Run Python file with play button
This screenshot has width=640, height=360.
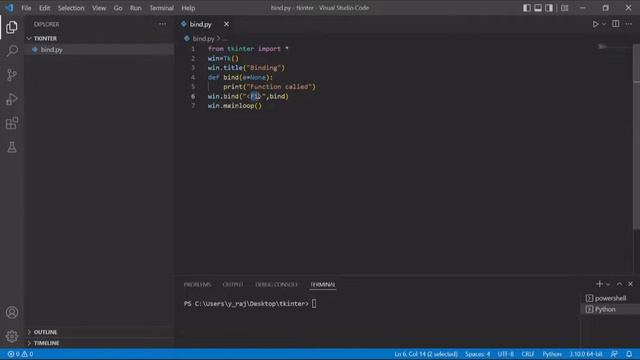coord(596,24)
